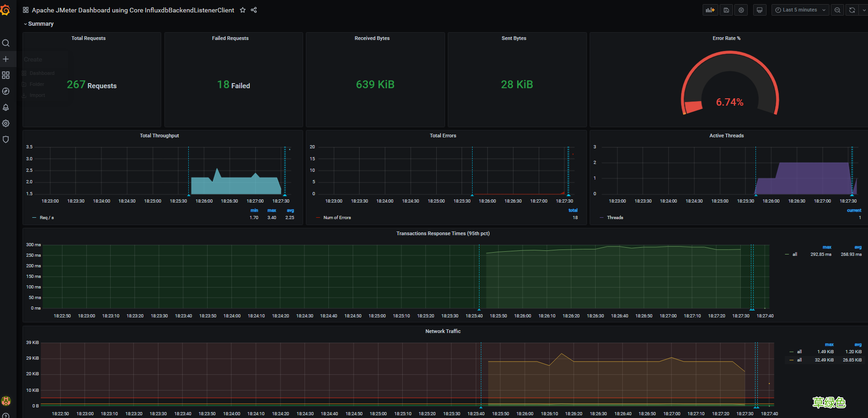The height and width of the screenshot is (418, 868).
Task: Star the Apache JMeter dashboard
Action: (242, 10)
